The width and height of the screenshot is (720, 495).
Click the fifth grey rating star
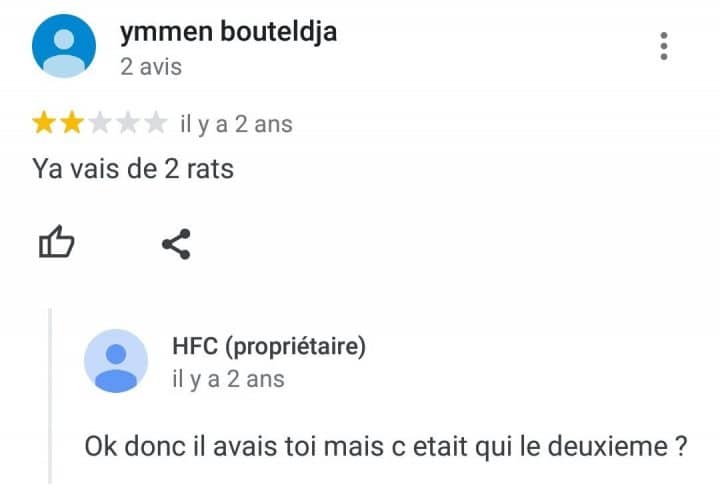pyautogui.click(x=156, y=123)
